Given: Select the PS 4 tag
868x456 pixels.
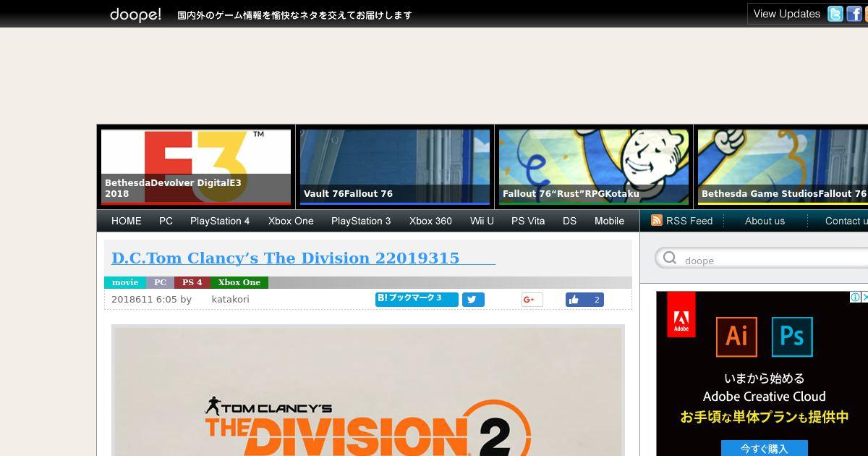Looking at the screenshot, I should tap(192, 282).
